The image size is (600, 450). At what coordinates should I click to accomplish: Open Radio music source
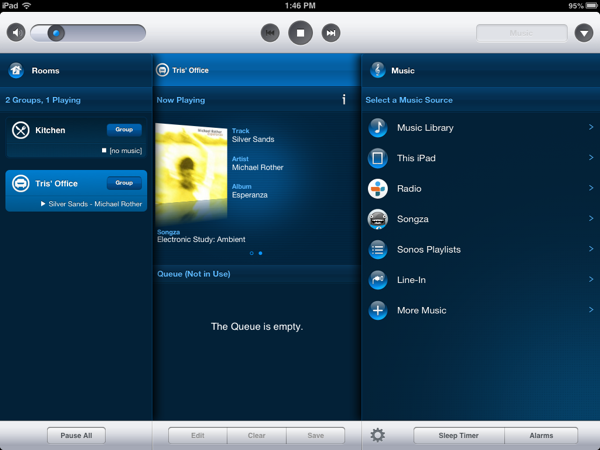pos(481,188)
